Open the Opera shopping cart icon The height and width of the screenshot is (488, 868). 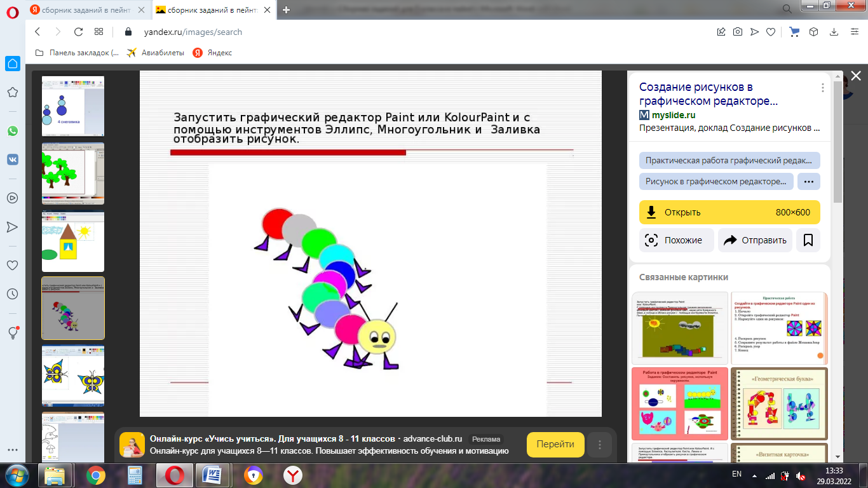794,32
